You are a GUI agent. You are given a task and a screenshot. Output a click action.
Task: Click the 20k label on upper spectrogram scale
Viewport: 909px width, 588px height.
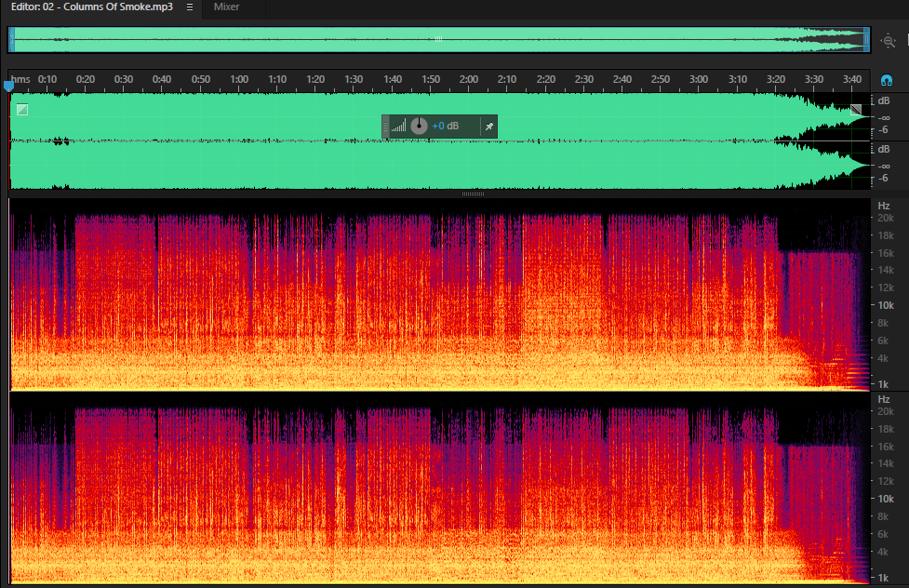point(885,218)
